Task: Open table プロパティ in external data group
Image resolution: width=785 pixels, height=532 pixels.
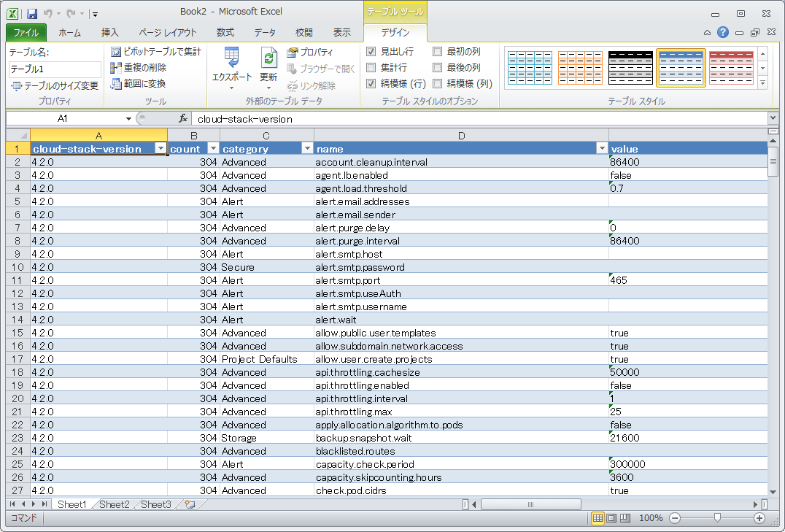Action: (x=309, y=52)
